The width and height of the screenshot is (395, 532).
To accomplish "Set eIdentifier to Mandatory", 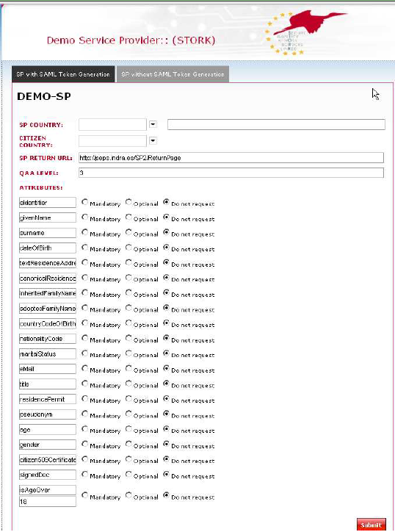I will pyautogui.click(x=84, y=202).
